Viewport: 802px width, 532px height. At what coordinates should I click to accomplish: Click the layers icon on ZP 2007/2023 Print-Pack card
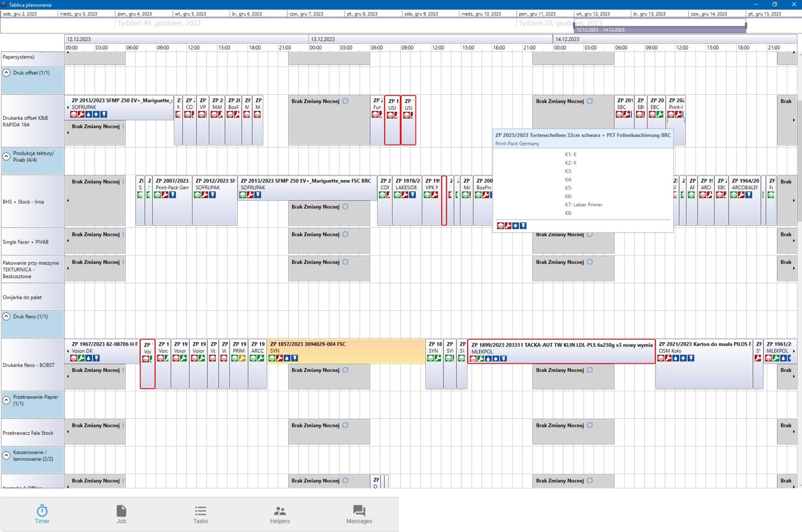(158, 195)
